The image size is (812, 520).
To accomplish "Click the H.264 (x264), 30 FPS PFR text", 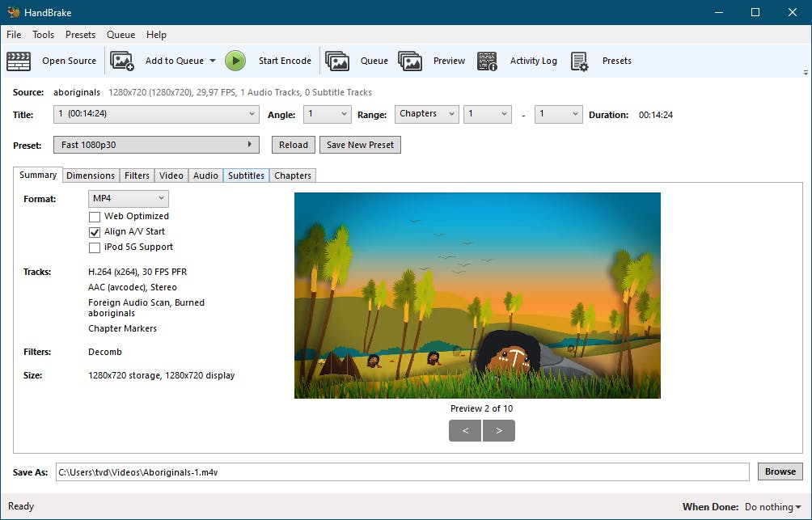I will (x=137, y=272).
